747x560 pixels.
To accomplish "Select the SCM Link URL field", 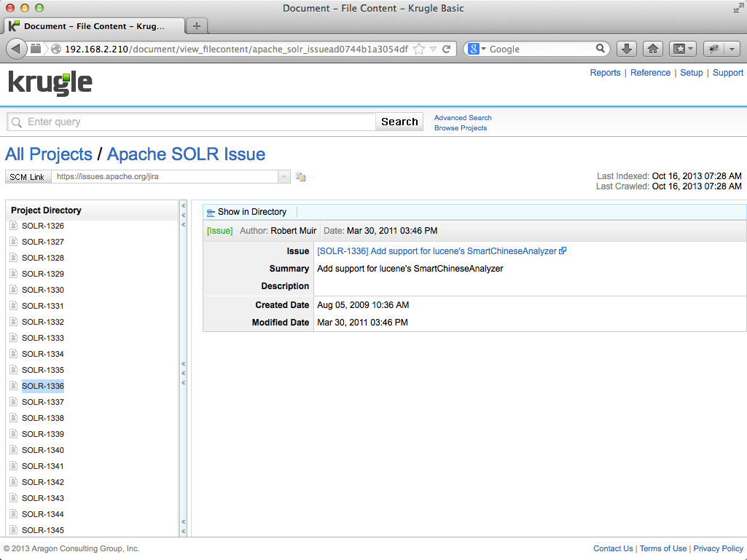I will (165, 177).
